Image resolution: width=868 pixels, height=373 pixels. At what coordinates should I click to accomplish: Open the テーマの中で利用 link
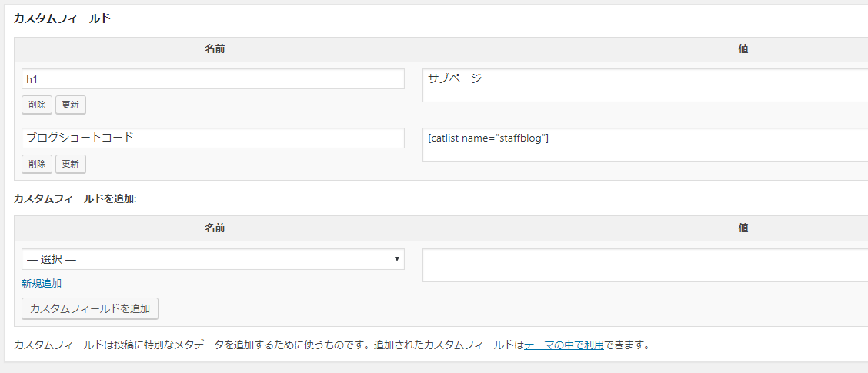[563, 345]
